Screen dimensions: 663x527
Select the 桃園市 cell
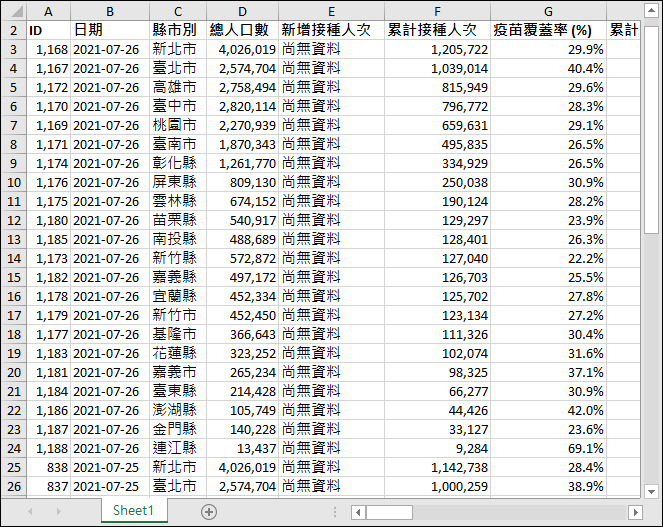178,126
